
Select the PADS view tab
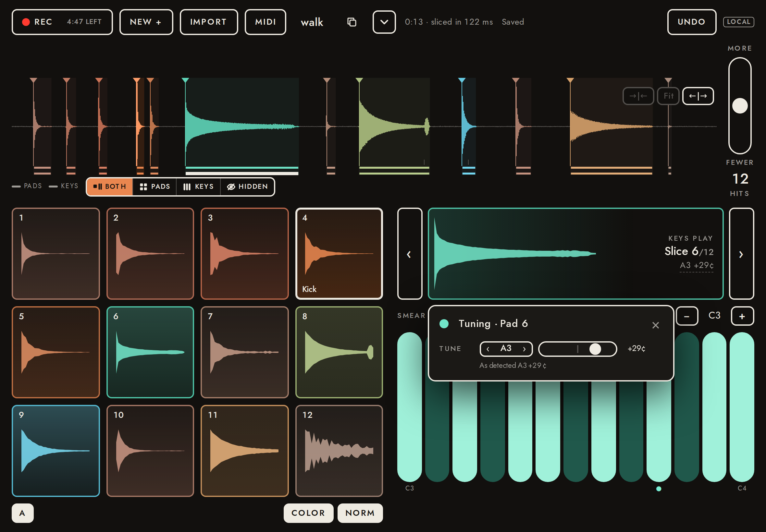(x=154, y=187)
